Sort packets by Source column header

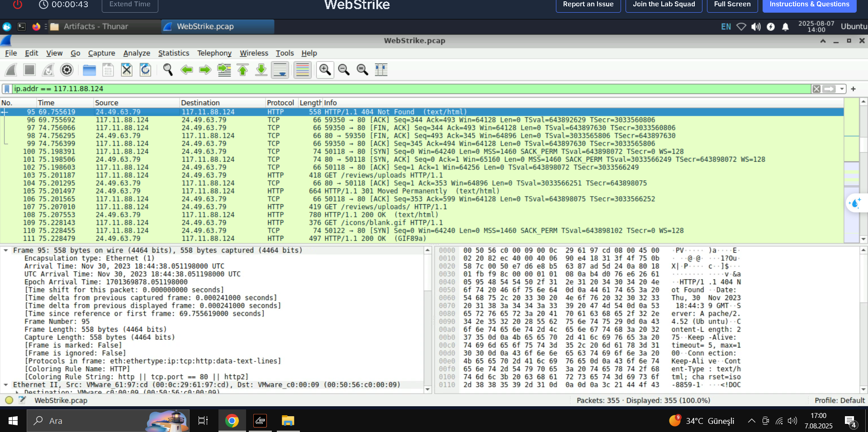click(137, 103)
